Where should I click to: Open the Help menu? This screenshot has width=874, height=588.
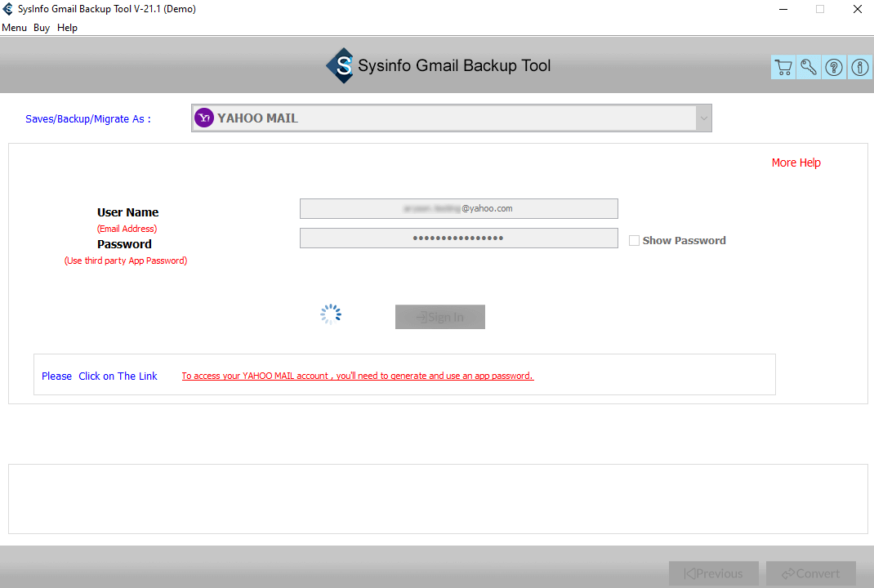68,28
